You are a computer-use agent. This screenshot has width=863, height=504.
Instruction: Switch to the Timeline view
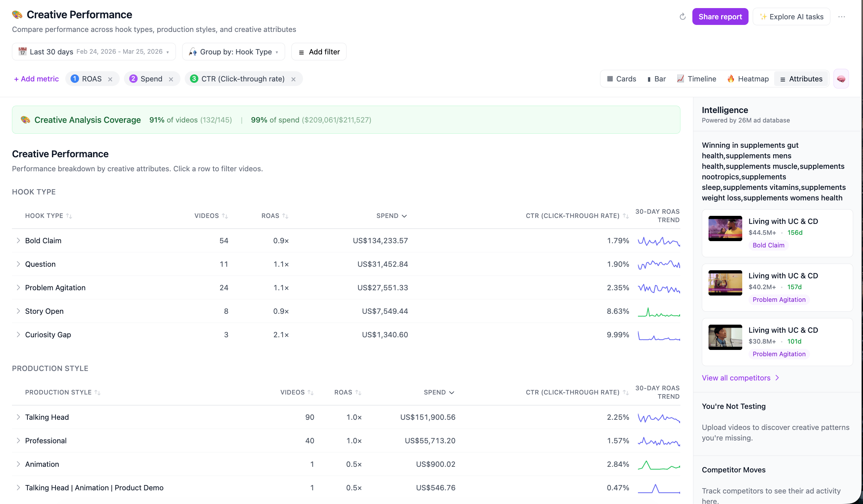point(697,79)
